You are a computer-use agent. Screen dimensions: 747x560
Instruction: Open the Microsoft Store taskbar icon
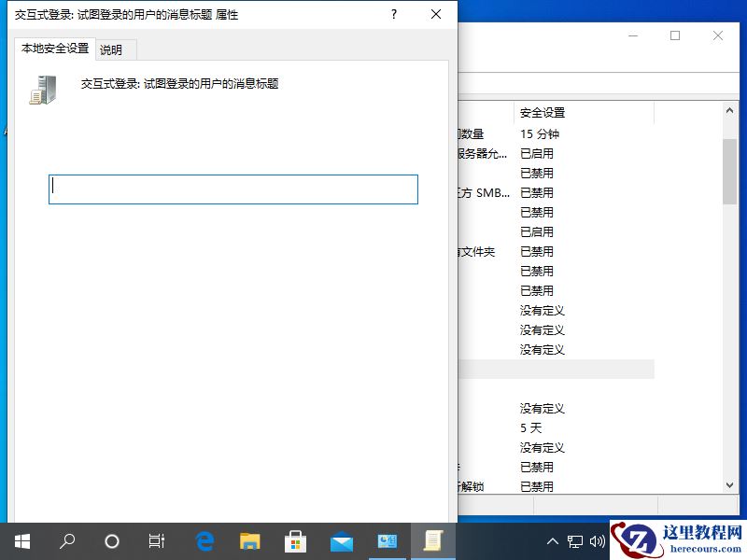(295, 541)
